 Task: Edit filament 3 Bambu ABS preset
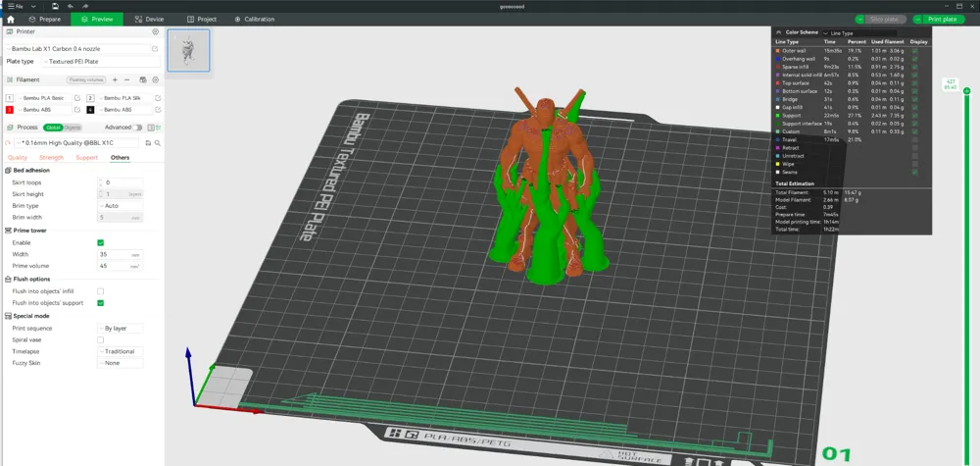click(x=77, y=110)
